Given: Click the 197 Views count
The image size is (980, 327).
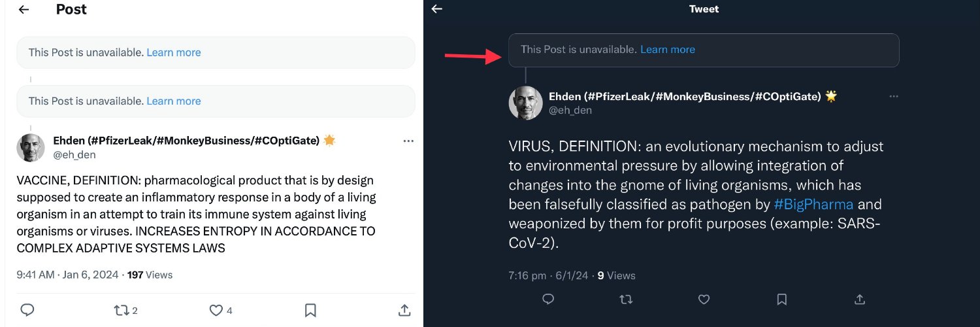Looking at the screenshot, I should tap(150, 275).
